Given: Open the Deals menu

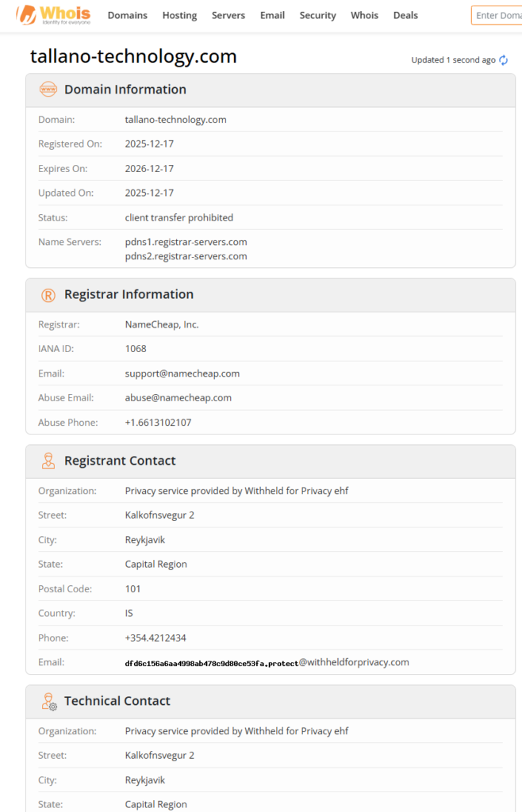Looking at the screenshot, I should pos(405,15).
